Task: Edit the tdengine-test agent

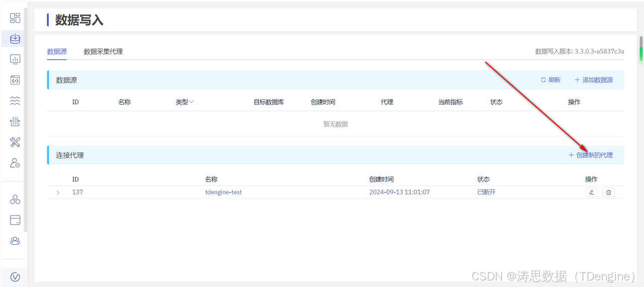Action: pyautogui.click(x=592, y=192)
